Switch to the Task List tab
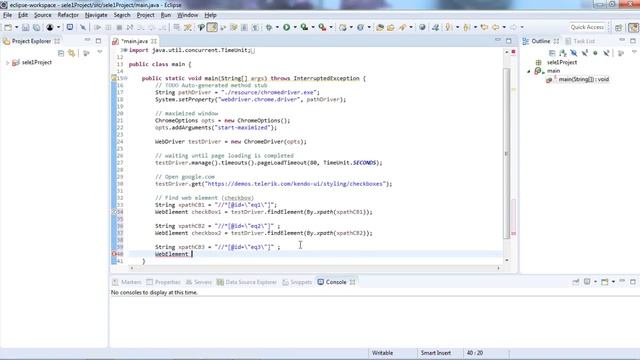Viewport: 640px width, 360px height. point(580,41)
